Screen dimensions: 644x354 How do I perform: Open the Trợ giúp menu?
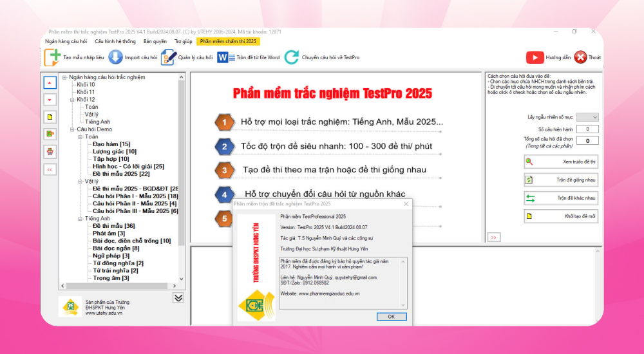click(x=183, y=41)
